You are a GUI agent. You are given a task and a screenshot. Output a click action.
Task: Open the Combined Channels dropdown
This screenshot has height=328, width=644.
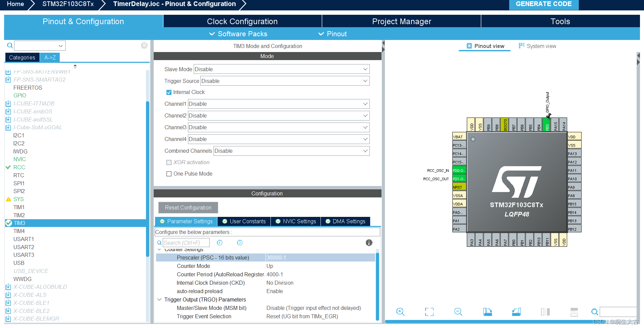(x=292, y=151)
